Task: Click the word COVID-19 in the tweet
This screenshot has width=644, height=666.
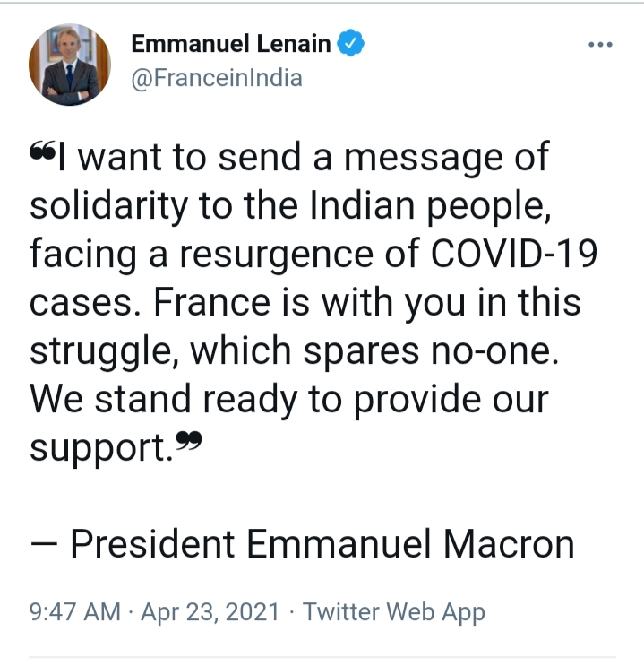Action: [514, 254]
